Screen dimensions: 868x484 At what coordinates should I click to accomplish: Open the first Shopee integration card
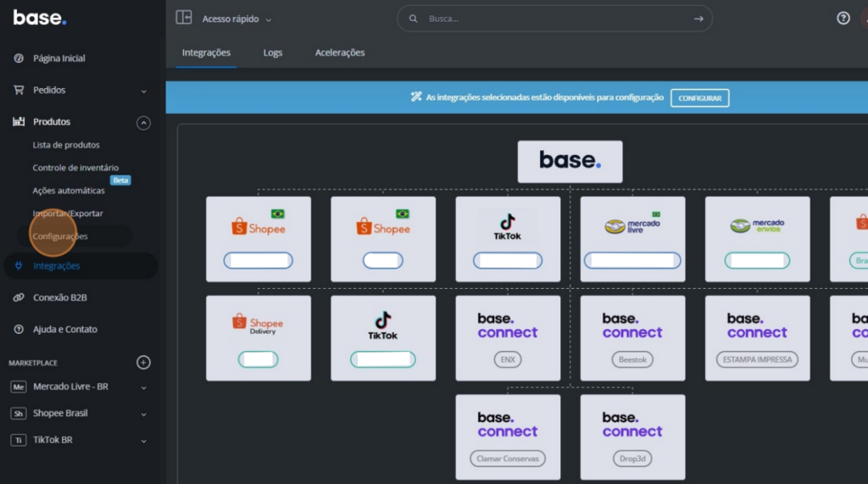259,239
